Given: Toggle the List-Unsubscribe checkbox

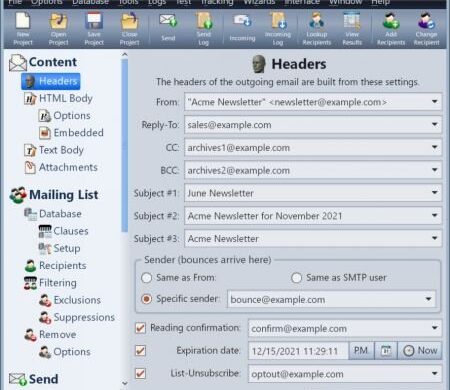Looking at the screenshot, I should pos(140,373).
